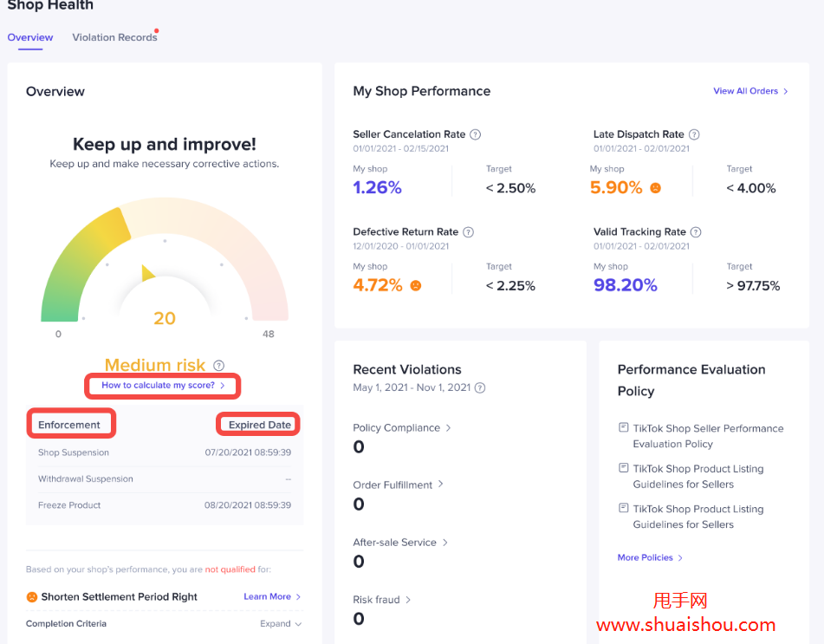Expand the Completion Criteria section
The height and width of the screenshot is (644, 824).
(x=281, y=624)
